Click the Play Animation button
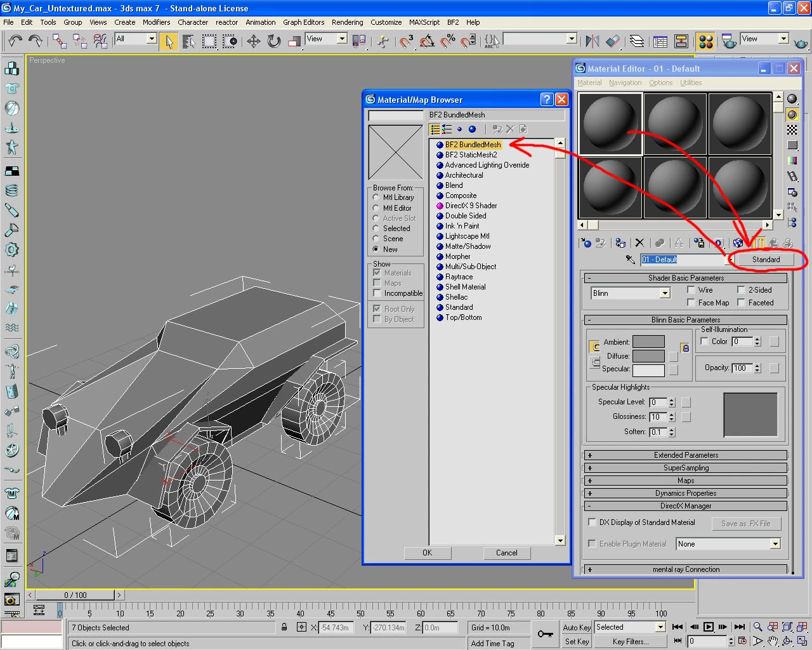This screenshot has height=650, width=812. point(709,627)
